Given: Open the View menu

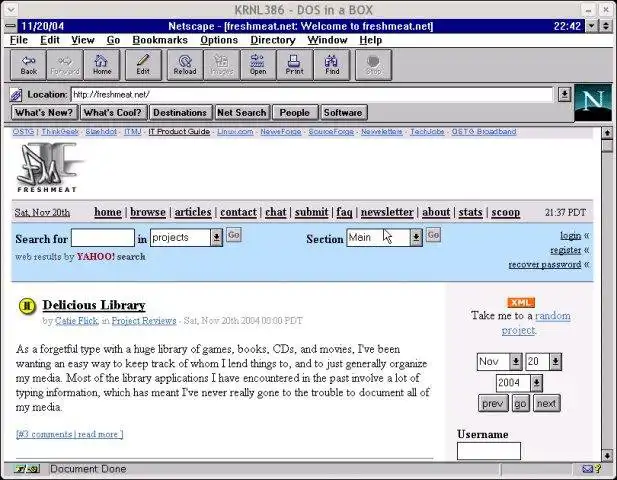Looking at the screenshot, I should pos(83,40).
